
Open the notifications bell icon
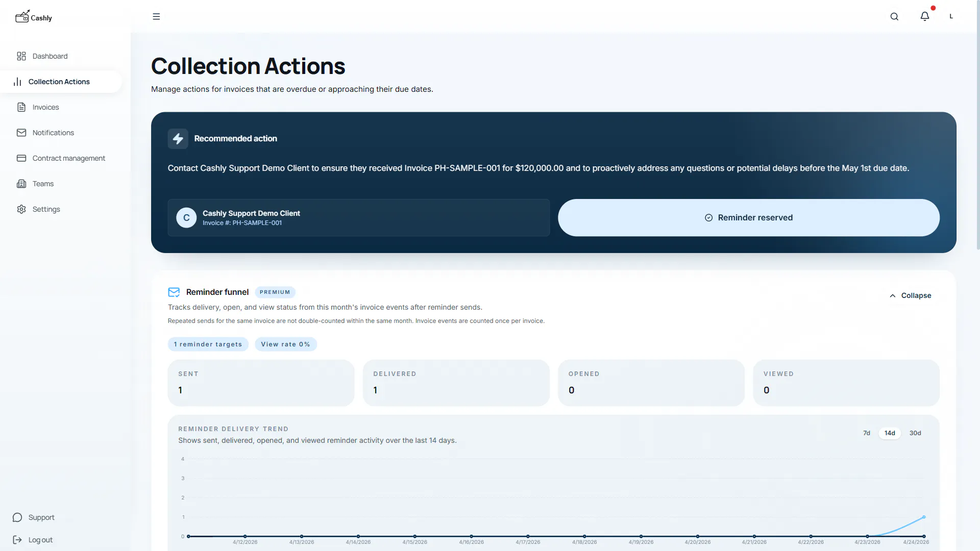tap(925, 16)
